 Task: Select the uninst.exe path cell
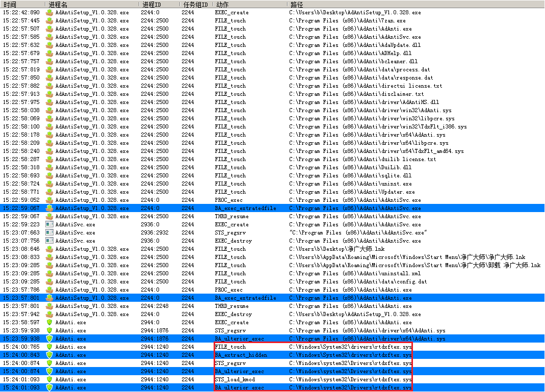click(350, 184)
